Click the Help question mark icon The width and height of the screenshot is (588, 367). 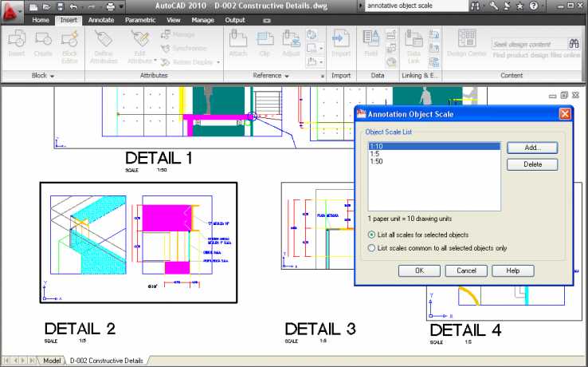pyautogui.click(x=533, y=6)
